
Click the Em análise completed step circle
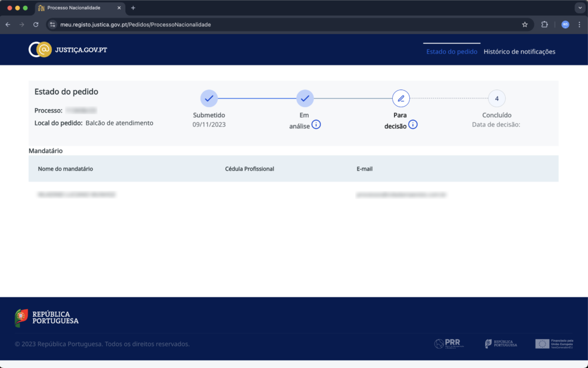pyautogui.click(x=305, y=98)
